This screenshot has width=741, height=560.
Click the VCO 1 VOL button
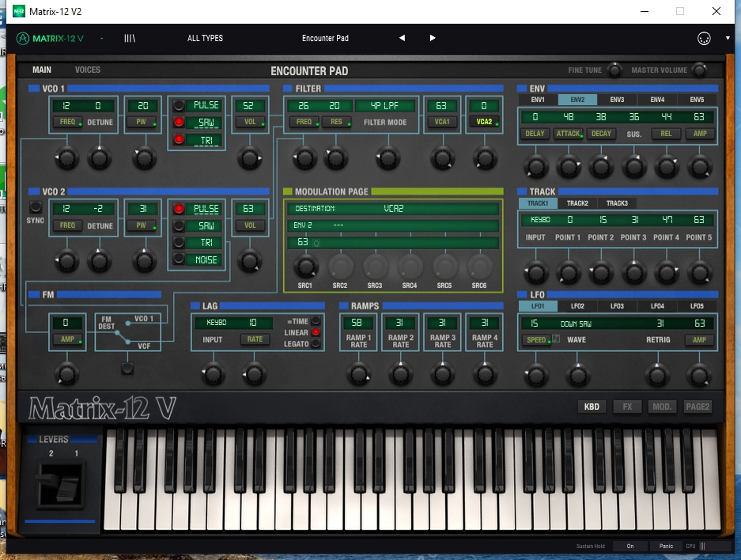pyautogui.click(x=250, y=122)
